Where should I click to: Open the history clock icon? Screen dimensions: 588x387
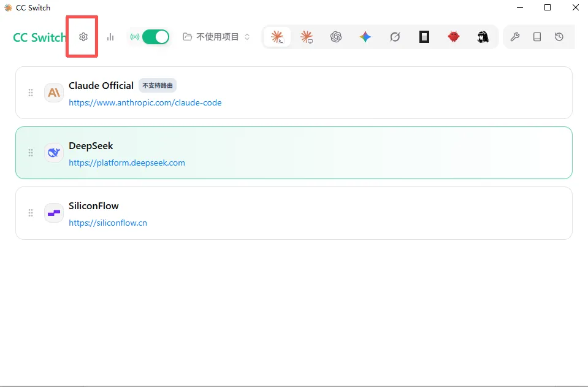(x=559, y=37)
